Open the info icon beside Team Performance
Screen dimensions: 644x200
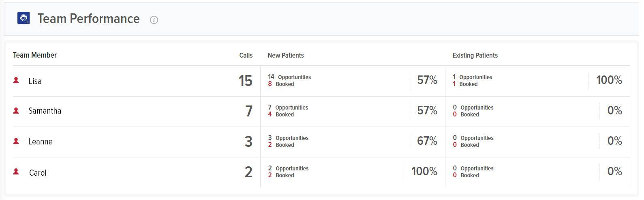[x=154, y=20]
